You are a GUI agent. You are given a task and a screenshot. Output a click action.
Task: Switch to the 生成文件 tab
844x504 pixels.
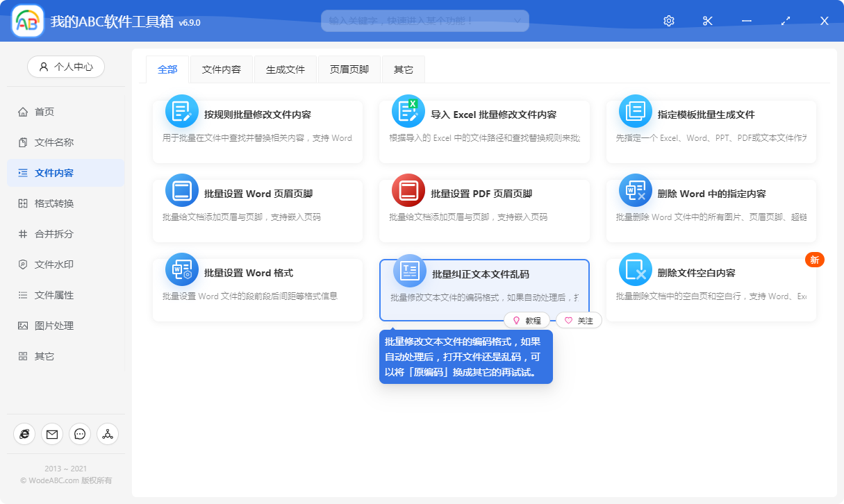tap(285, 69)
